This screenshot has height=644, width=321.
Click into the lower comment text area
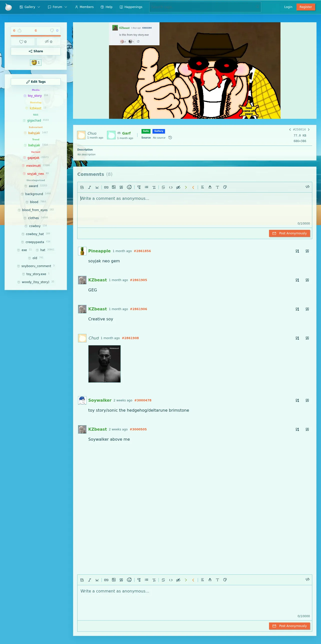click(x=195, y=602)
